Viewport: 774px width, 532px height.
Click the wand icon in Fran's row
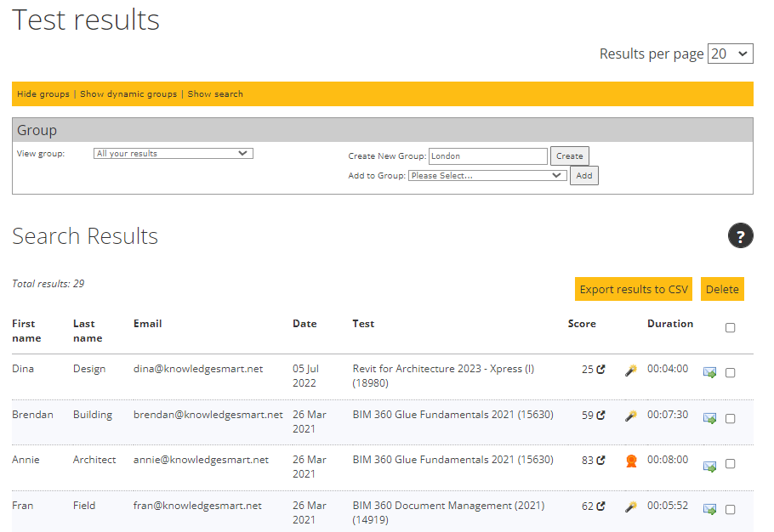pyautogui.click(x=631, y=507)
